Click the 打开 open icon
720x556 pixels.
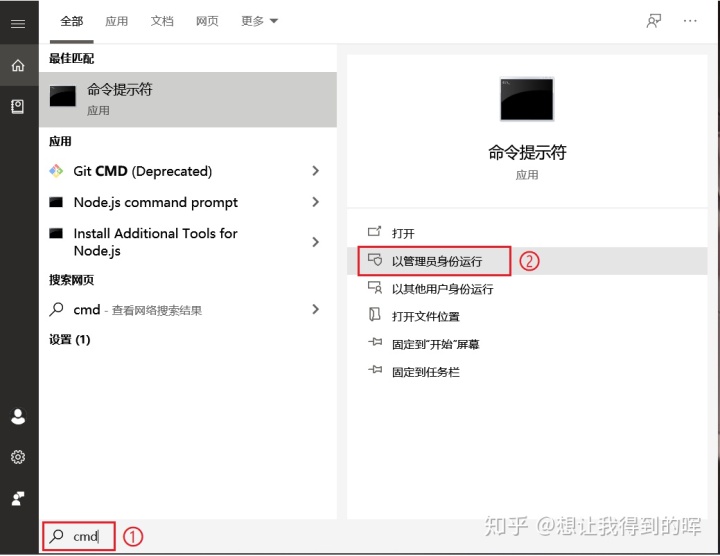coord(375,231)
